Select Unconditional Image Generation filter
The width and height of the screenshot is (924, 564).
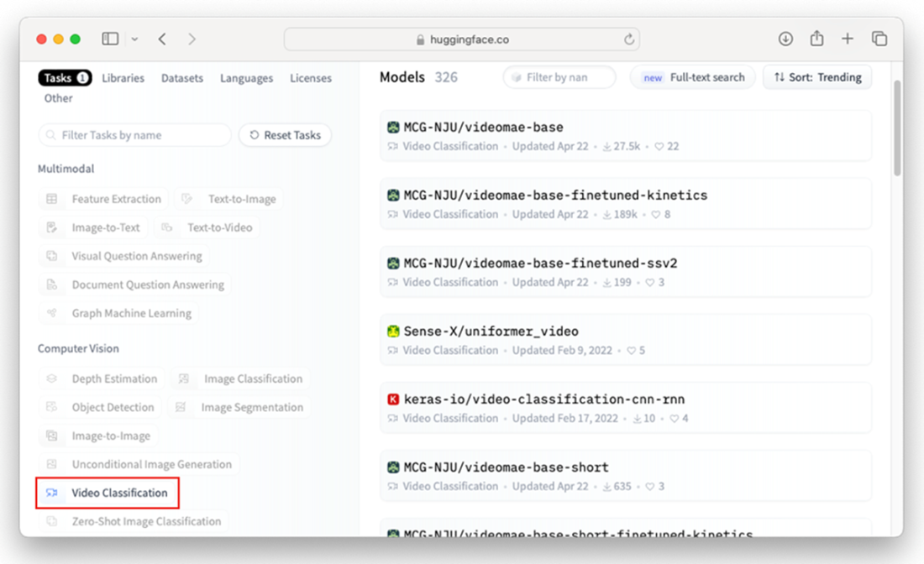tap(139, 464)
